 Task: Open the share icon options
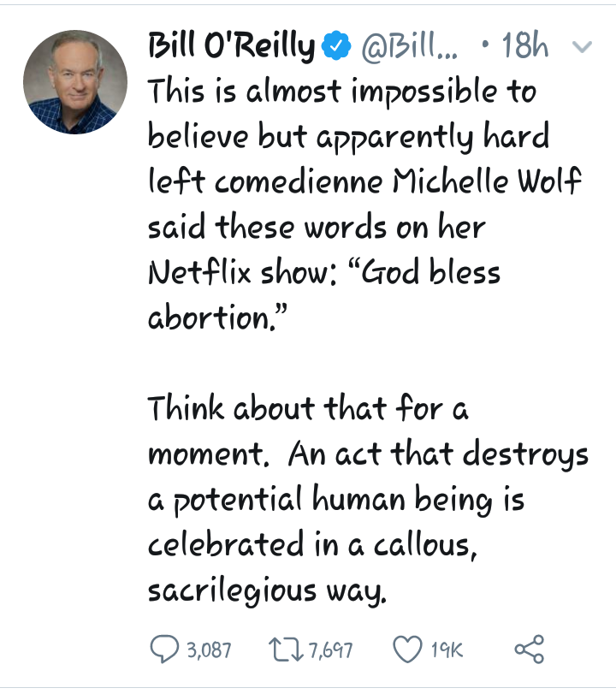pyautogui.click(x=529, y=648)
